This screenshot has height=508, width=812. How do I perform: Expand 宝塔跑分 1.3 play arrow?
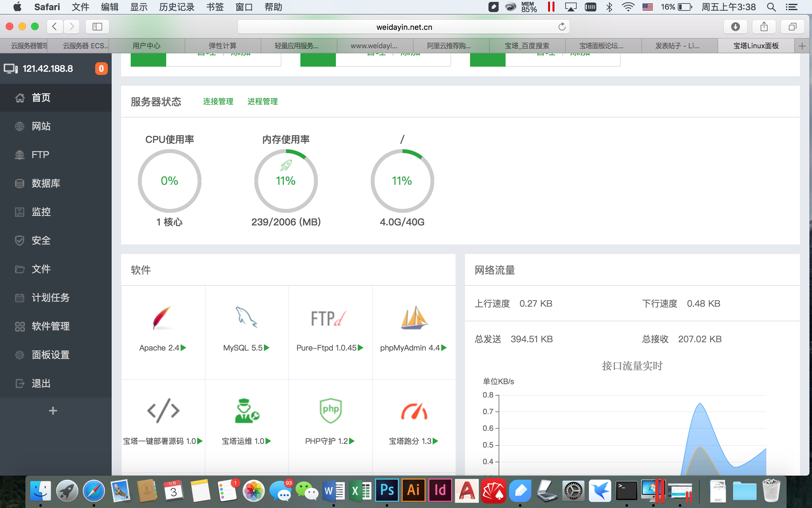coord(435,441)
